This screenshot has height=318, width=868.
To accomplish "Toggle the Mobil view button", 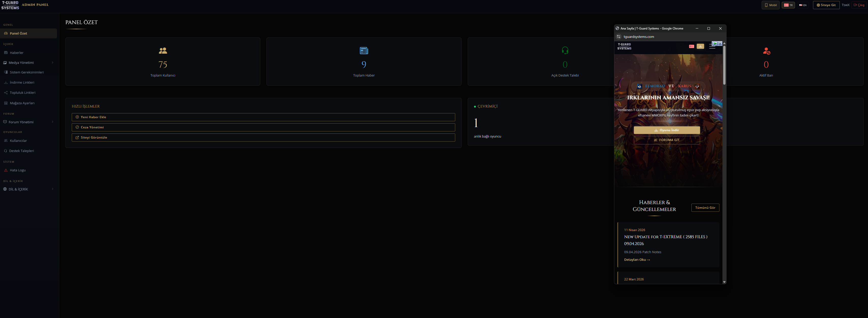I will point(770,5).
